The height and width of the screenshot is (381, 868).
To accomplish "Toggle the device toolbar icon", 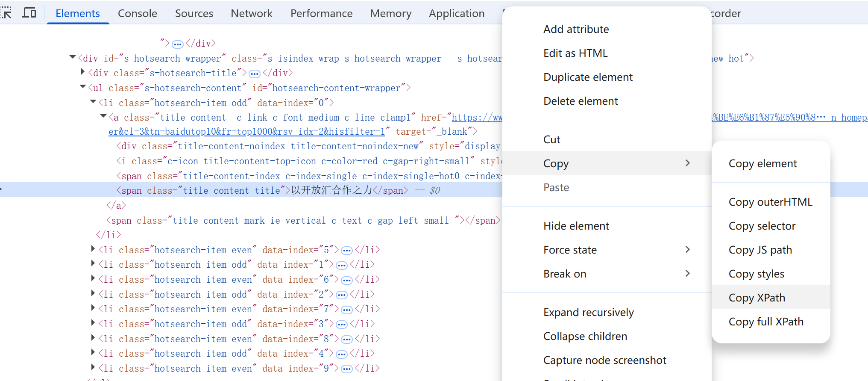I will pos(29,13).
